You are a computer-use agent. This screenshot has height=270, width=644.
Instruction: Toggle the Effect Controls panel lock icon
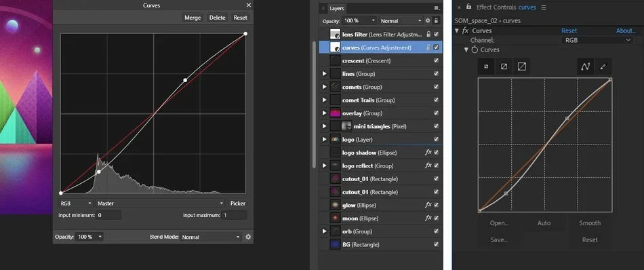coord(468,7)
